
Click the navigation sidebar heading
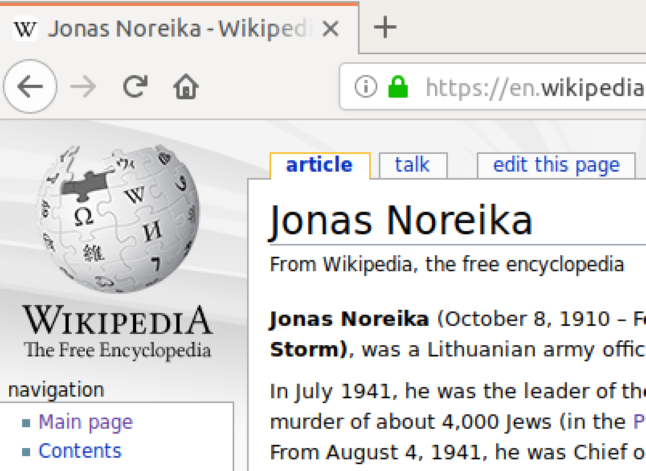56,390
